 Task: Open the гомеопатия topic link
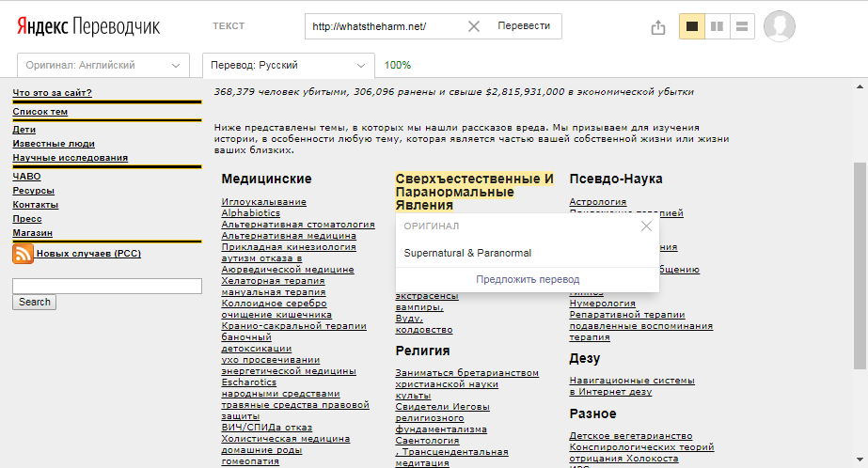[250, 460]
